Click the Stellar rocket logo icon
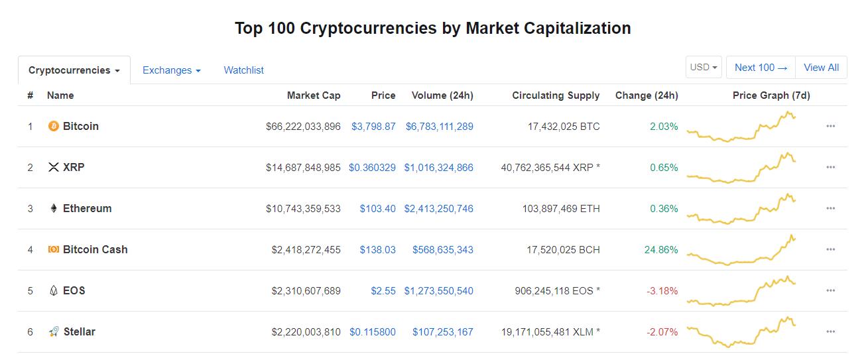 click(x=54, y=331)
